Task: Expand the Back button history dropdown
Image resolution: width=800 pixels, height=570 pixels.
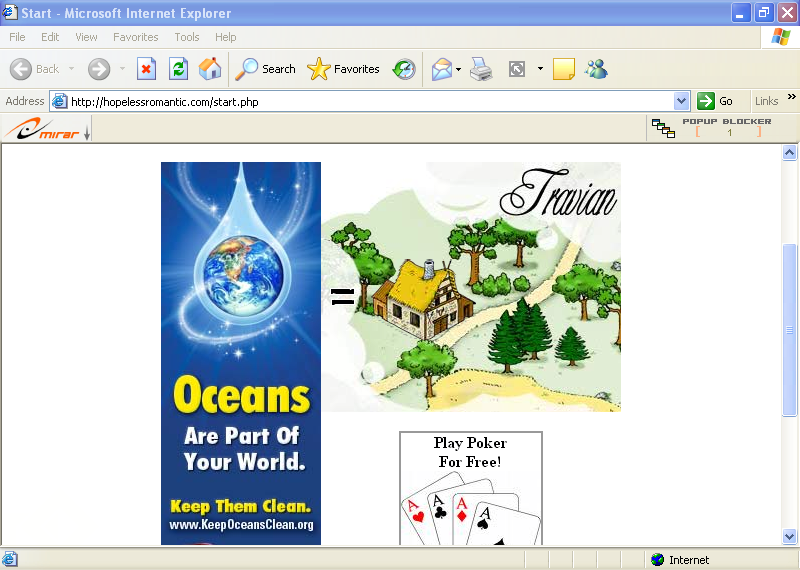Action: [x=71, y=69]
